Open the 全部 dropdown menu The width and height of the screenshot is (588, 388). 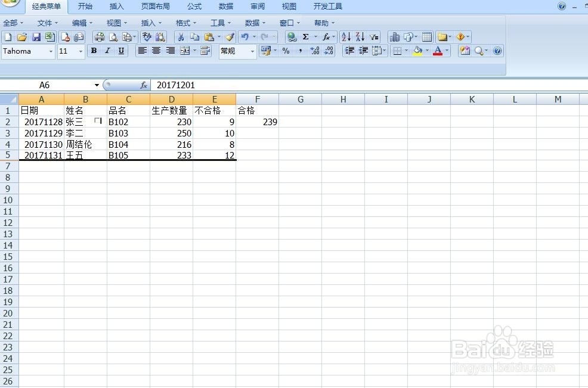coord(13,23)
